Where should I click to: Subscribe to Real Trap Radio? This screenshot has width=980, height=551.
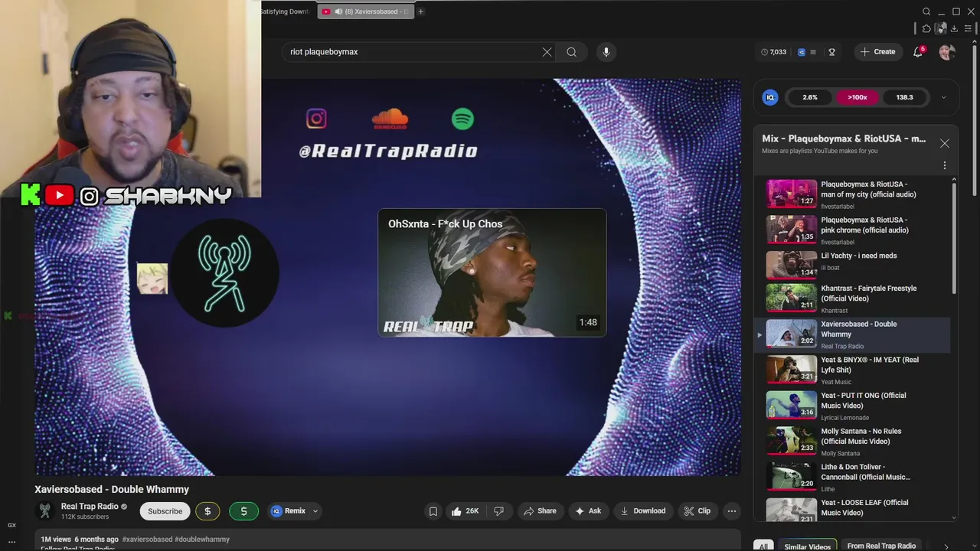pos(165,511)
